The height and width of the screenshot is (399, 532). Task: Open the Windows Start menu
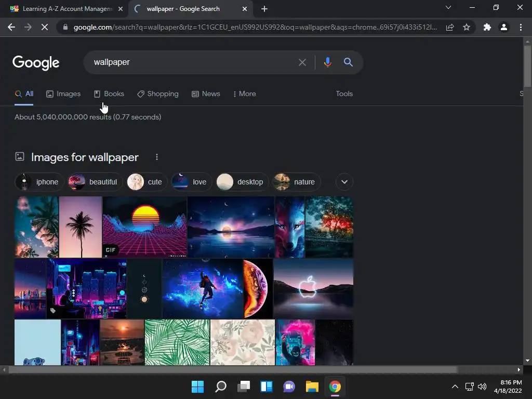pos(198,387)
